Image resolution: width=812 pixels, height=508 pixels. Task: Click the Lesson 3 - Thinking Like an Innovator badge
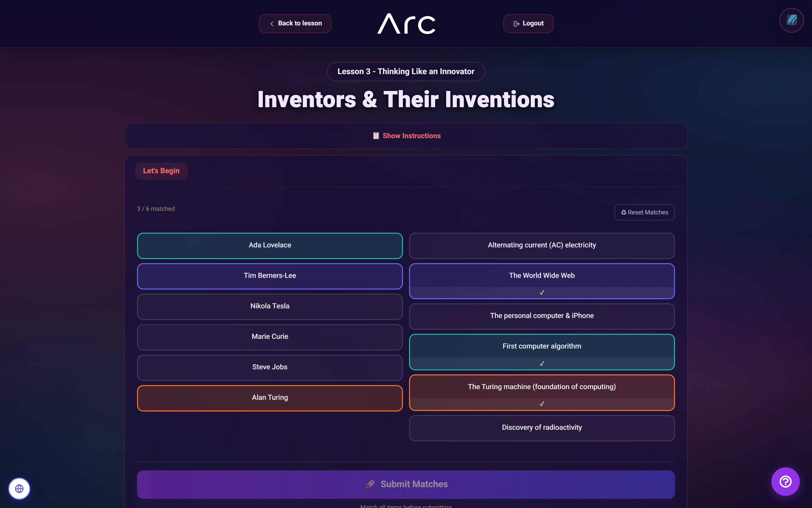[406, 72]
